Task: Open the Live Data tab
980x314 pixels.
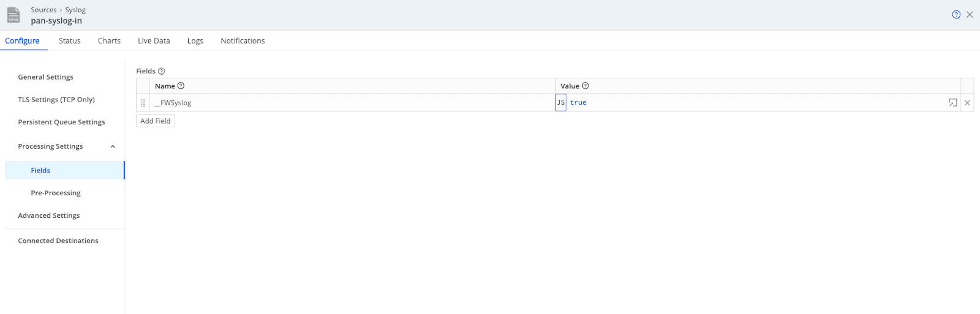Action: (x=154, y=41)
